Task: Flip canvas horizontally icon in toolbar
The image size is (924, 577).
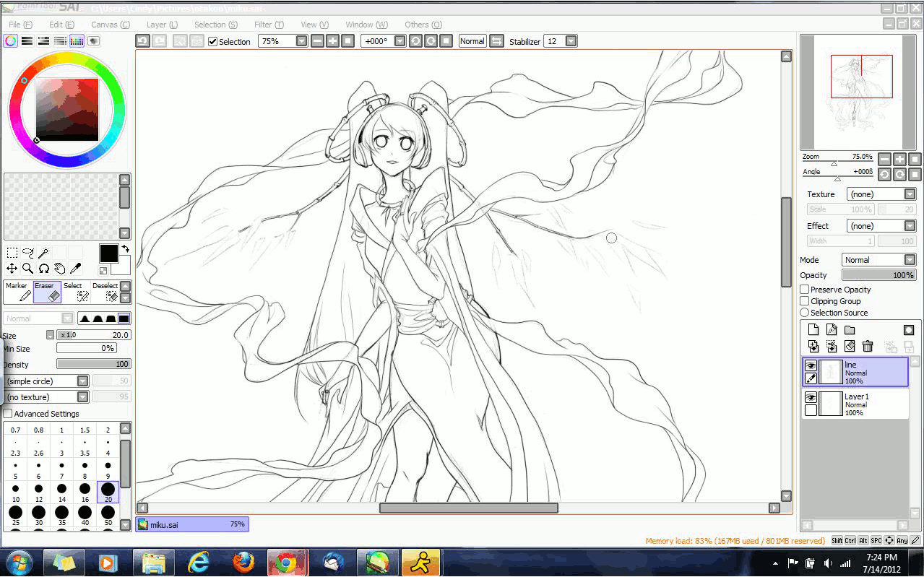Action: tap(496, 41)
